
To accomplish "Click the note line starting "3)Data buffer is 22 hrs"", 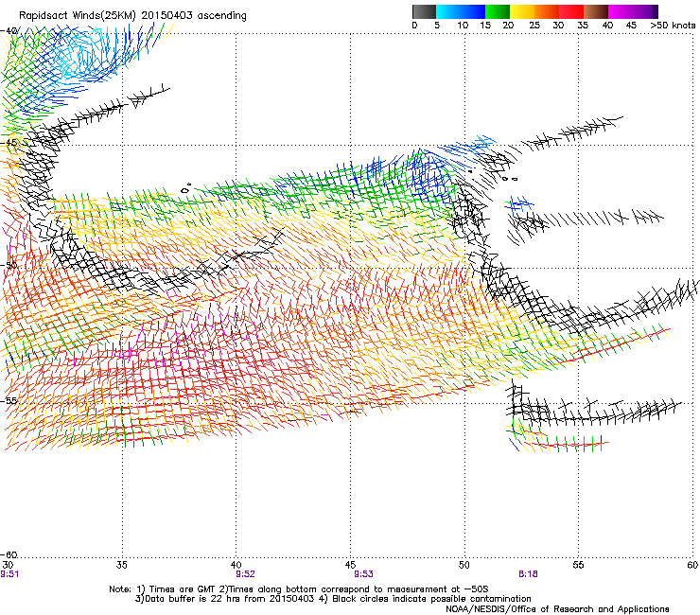I will [x=333, y=599].
